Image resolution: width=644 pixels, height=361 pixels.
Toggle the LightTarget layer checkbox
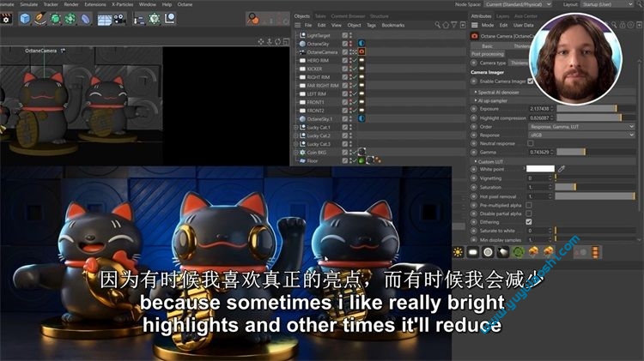345,36
